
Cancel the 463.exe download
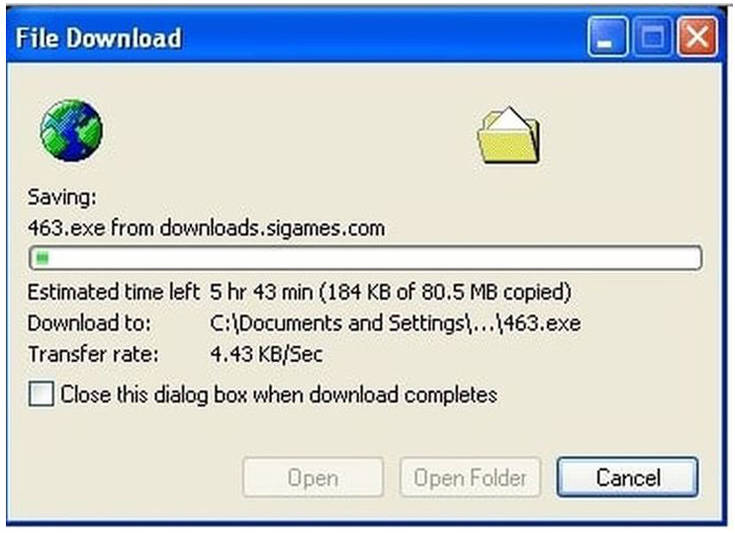(628, 478)
